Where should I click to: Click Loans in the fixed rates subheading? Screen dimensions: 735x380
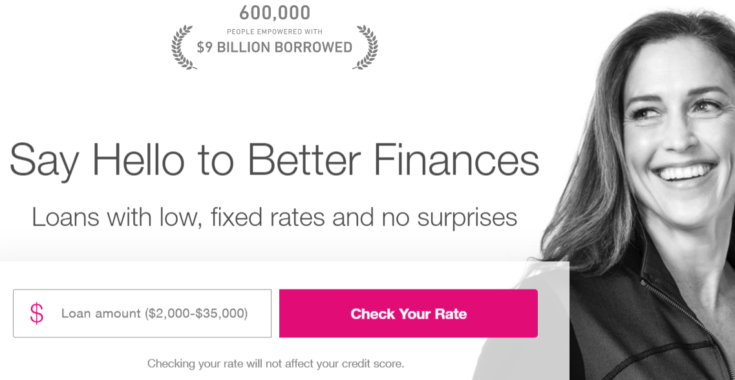65,217
